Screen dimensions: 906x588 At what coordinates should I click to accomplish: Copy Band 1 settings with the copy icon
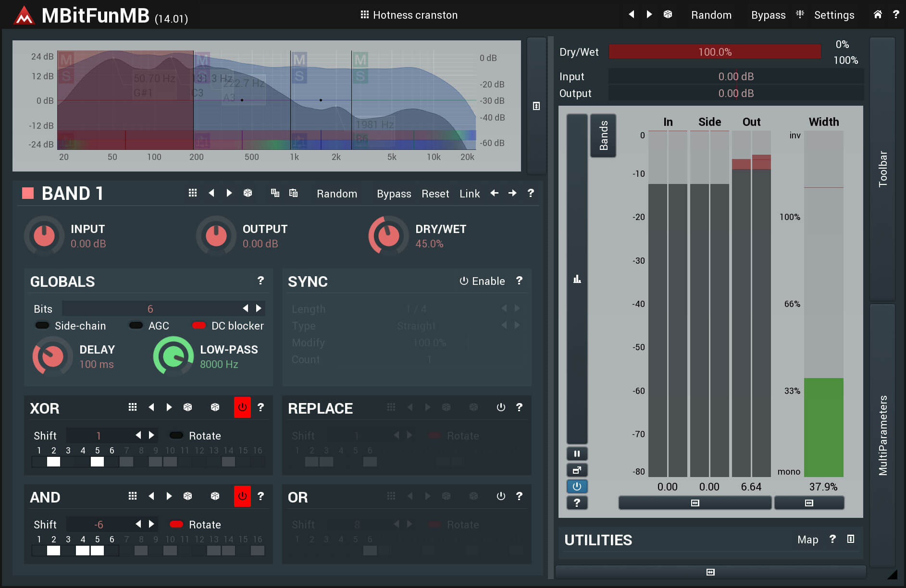[x=275, y=193]
